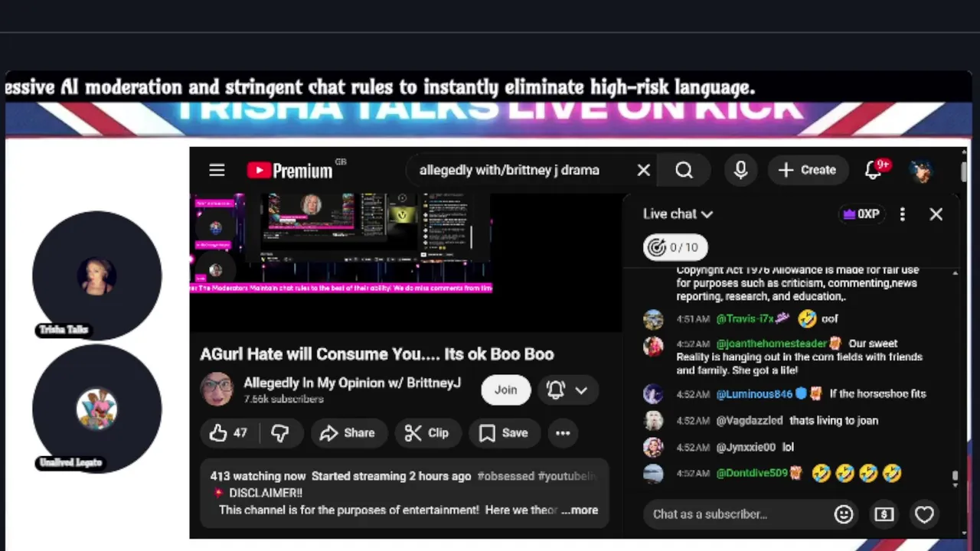Expand description with ...more

[x=580, y=510]
